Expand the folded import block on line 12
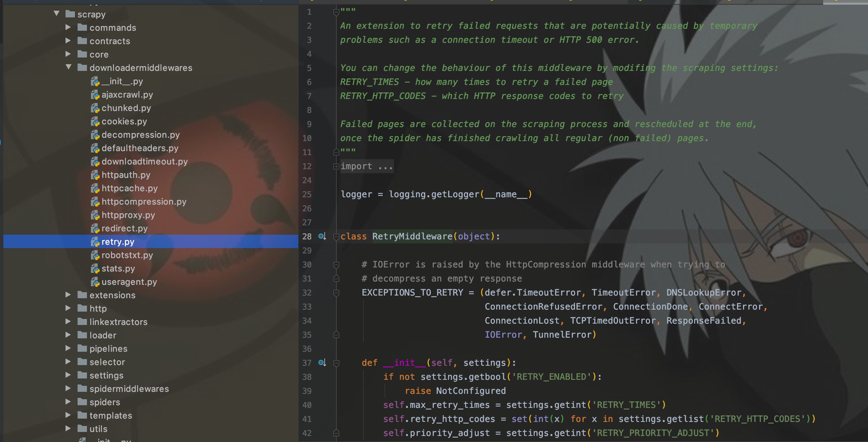Screen dimensions: 868x442 tap(336, 166)
